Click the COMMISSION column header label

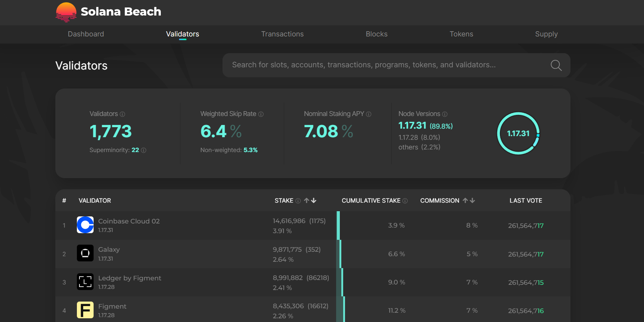pyautogui.click(x=440, y=200)
